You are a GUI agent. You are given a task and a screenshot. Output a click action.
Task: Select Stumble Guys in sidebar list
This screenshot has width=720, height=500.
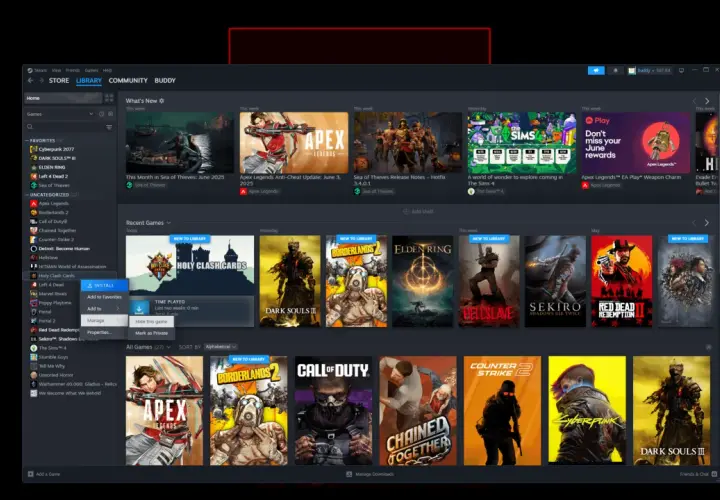[53, 357]
